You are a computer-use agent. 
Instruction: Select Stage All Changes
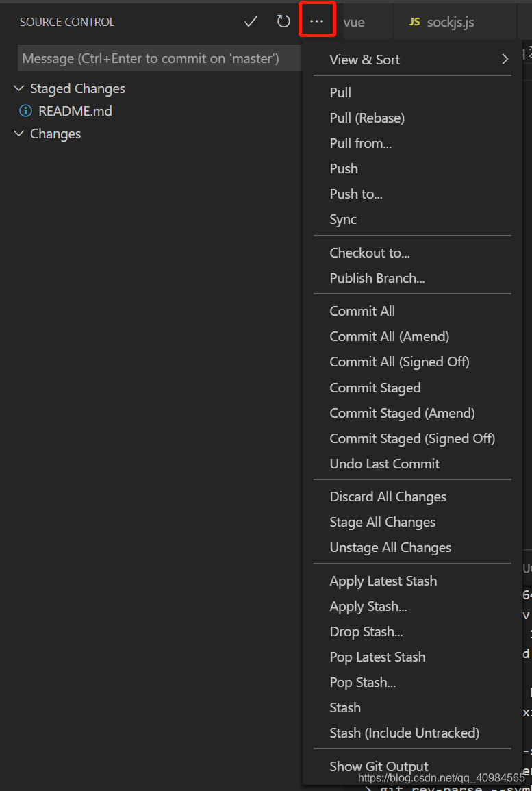pyautogui.click(x=382, y=521)
